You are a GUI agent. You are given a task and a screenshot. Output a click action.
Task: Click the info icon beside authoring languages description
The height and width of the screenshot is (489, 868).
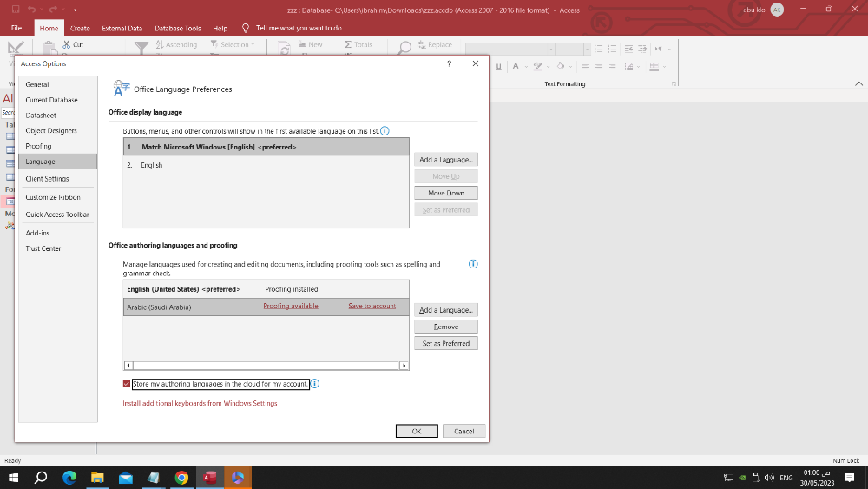click(x=473, y=264)
